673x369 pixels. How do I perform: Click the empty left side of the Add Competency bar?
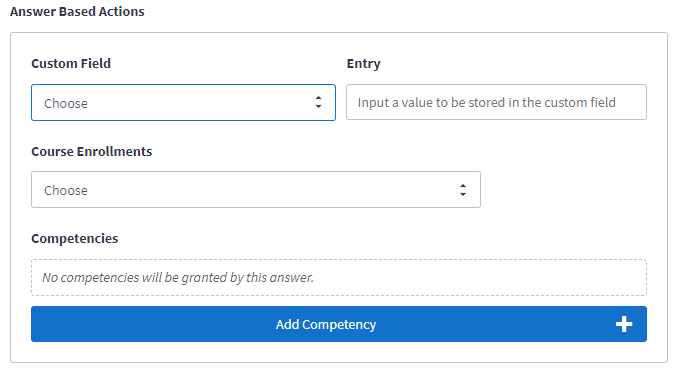tap(150, 324)
